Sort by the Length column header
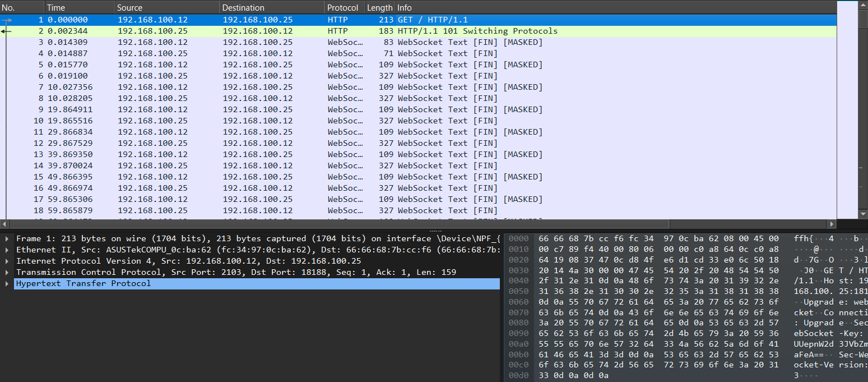The image size is (868, 382). (x=379, y=8)
